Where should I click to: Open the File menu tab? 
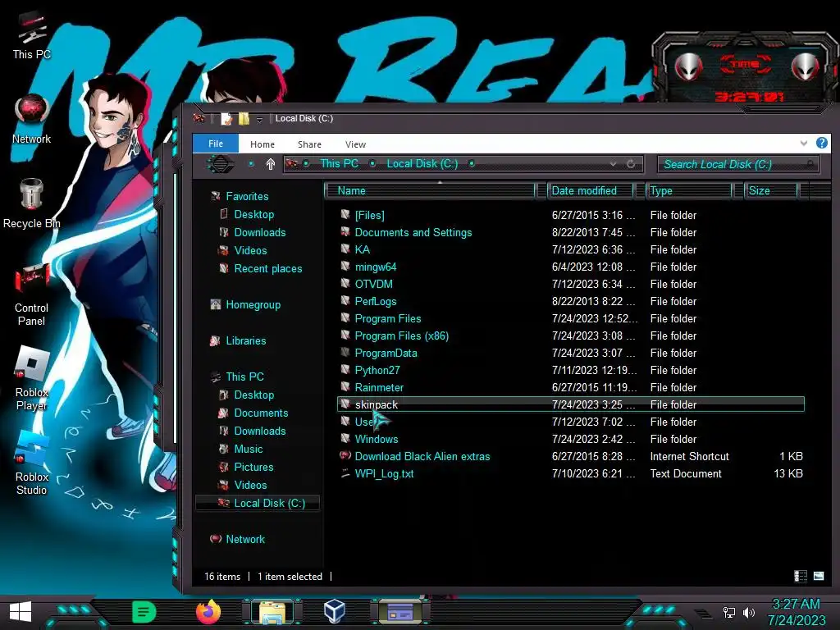point(216,144)
